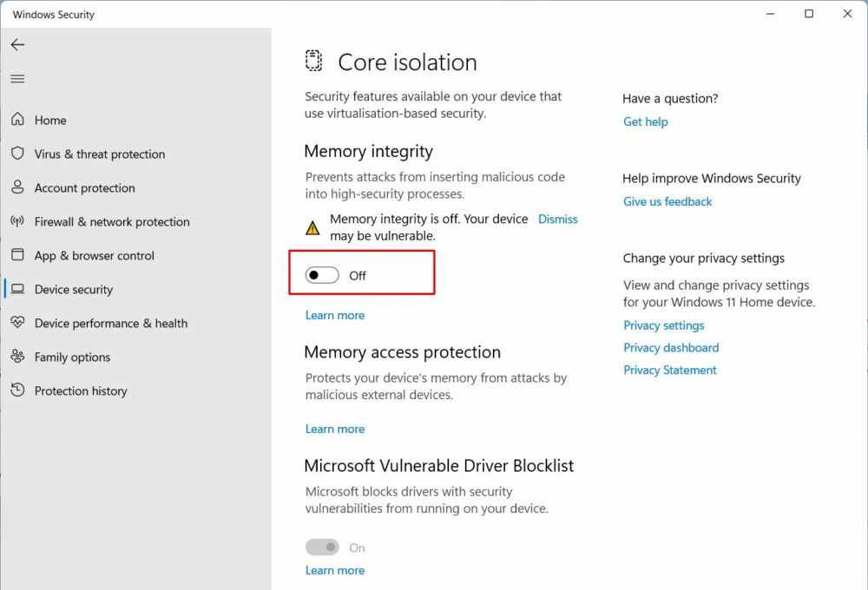868x590 pixels.
Task: Click the Give us feedback link
Action: [x=667, y=201]
